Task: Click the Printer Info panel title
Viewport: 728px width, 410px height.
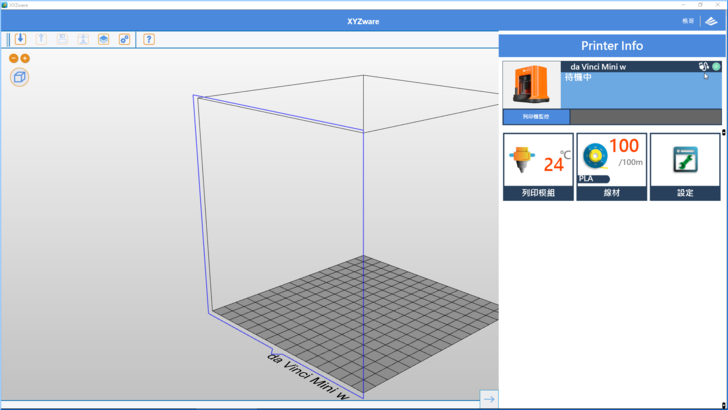Action: point(612,46)
